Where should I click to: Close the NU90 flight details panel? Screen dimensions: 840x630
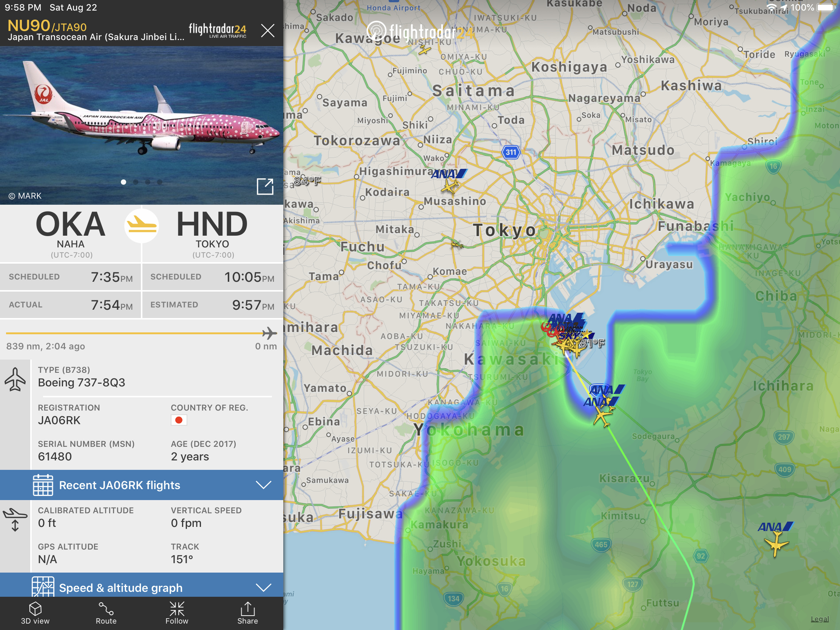click(267, 30)
